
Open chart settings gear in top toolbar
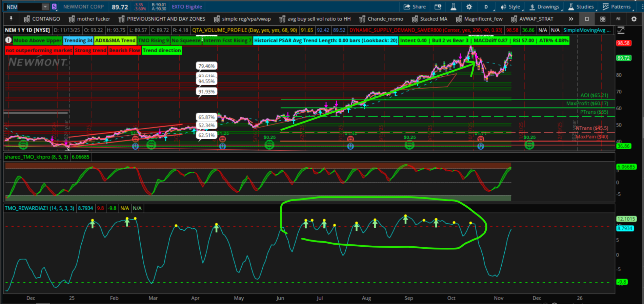coord(469,7)
